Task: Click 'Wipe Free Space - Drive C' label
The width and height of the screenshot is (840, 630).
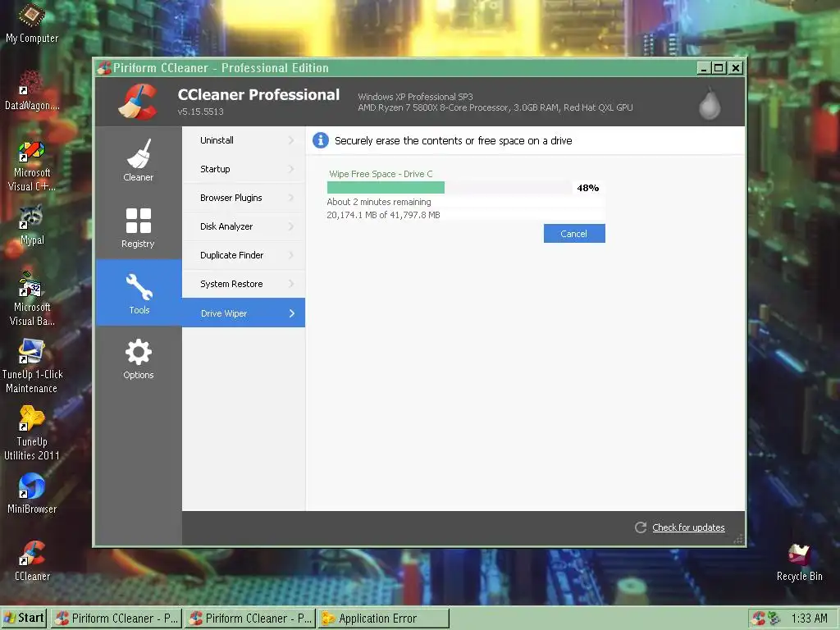Action: coord(381,174)
